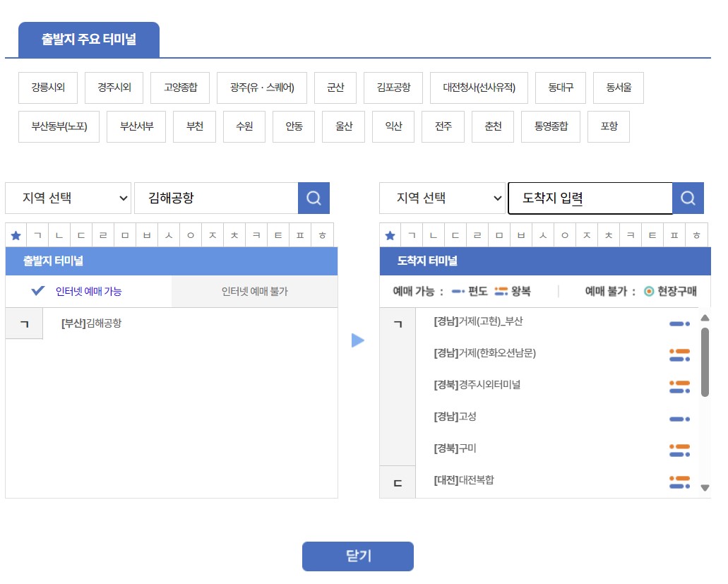Choose 경주시외 terminal button
This screenshot has width=728, height=584.
(114, 88)
